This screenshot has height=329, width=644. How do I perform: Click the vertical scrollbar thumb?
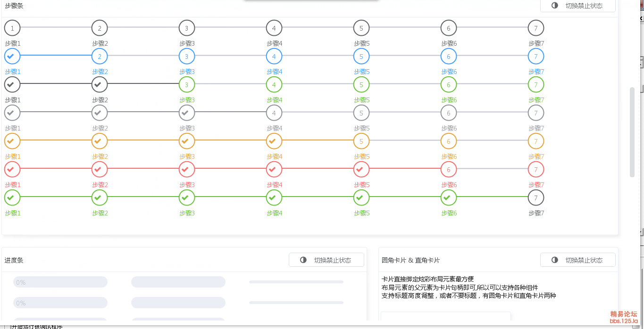[x=632, y=132]
